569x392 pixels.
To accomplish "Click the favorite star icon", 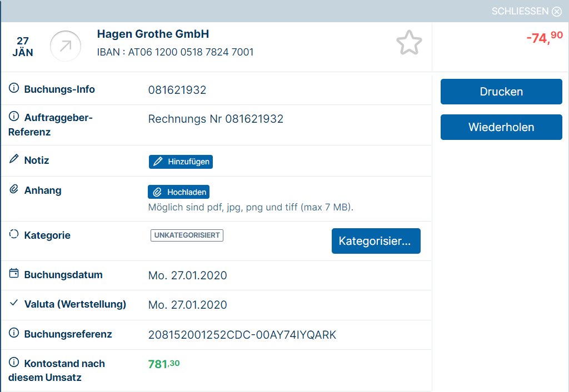I will click(409, 43).
